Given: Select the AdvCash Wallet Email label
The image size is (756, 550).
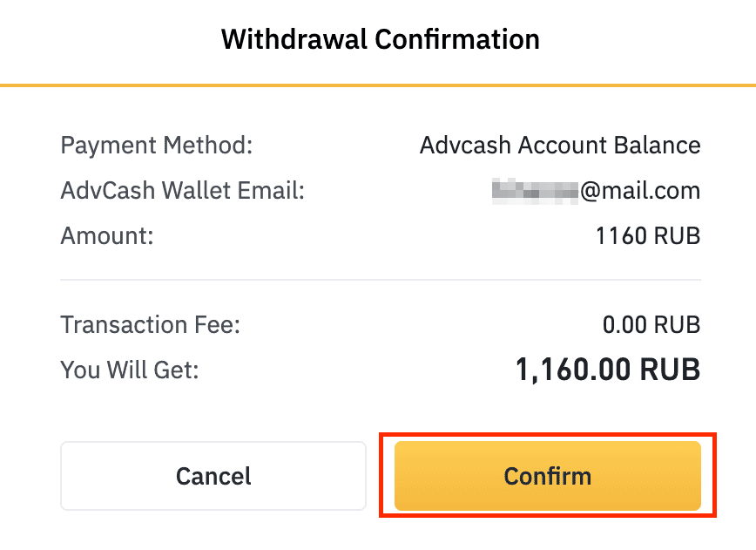Looking at the screenshot, I should [182, 190].
